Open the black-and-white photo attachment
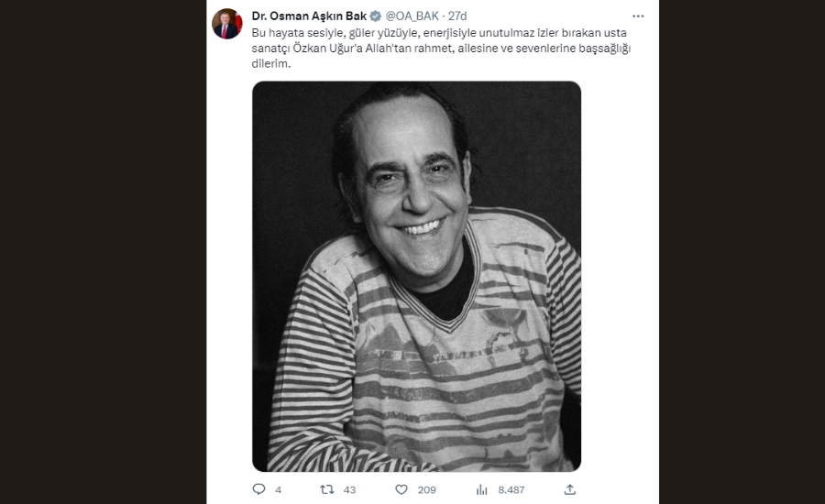 [416, 275]
